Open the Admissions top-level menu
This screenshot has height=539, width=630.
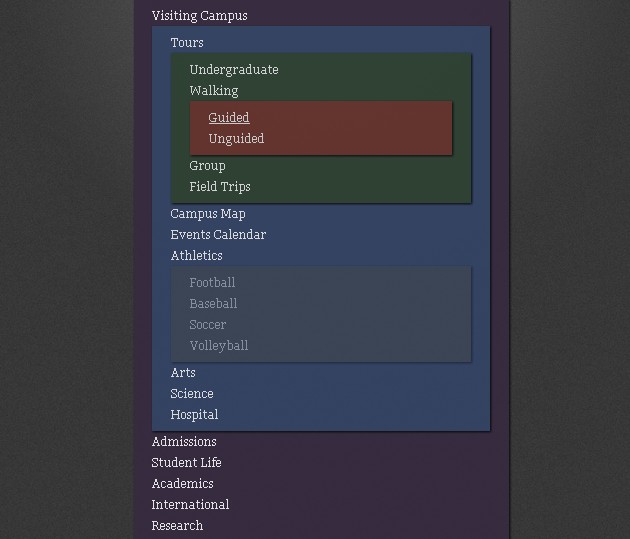point(184,442)
